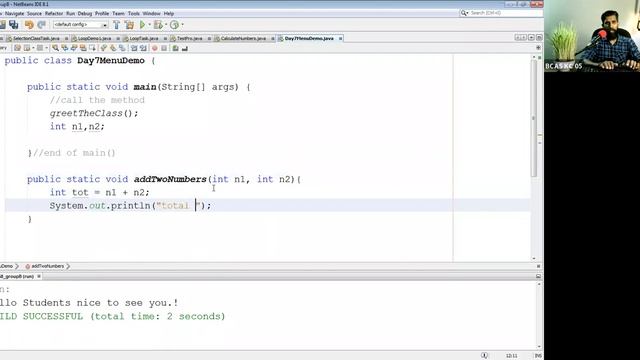This screenshot has width=640, height=360.
Task: Open the Debug menu
Action: click(85, 13)
